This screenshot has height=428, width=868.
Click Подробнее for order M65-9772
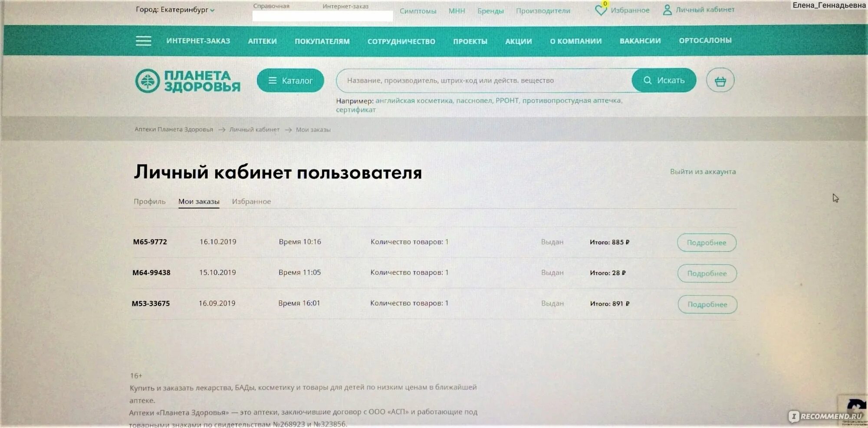click(x=707, y=243)
